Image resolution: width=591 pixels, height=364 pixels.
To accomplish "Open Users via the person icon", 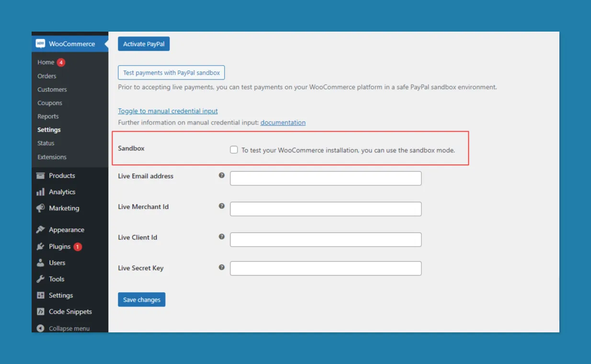I will click(41, 263).
